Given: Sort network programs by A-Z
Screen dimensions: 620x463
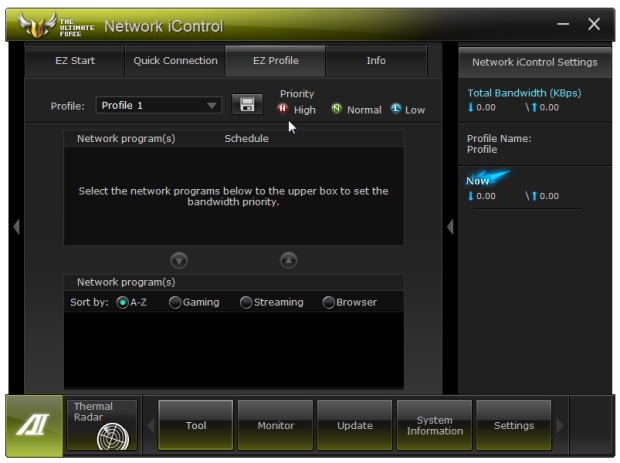Looking at the screenshot, I should tap(122, 302).
